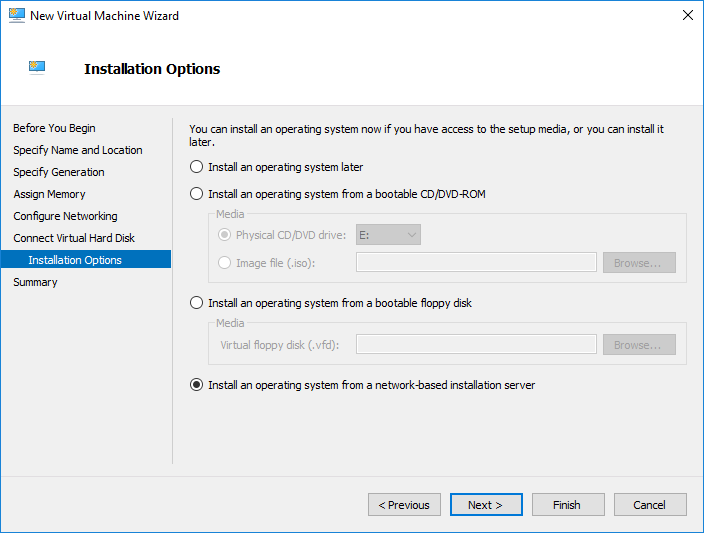This screenshot has height=533, width=704.
Task: Close the New Virtual Machine Wizard window
Action: tap(687, 15)
